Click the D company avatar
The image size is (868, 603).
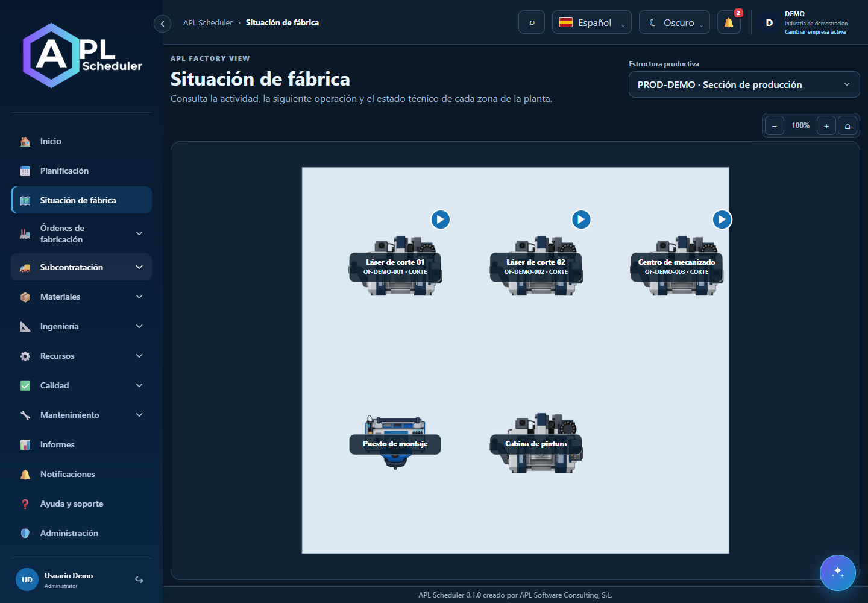[x=769, y=22]
